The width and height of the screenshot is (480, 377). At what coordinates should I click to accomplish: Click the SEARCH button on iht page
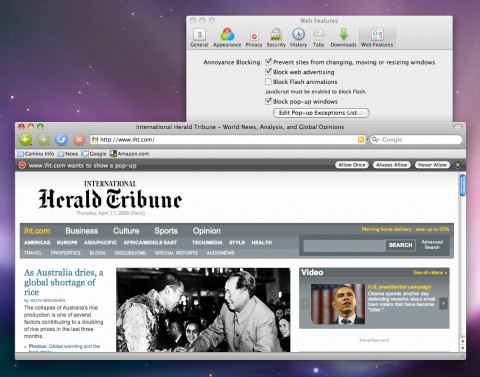[401, 245]
